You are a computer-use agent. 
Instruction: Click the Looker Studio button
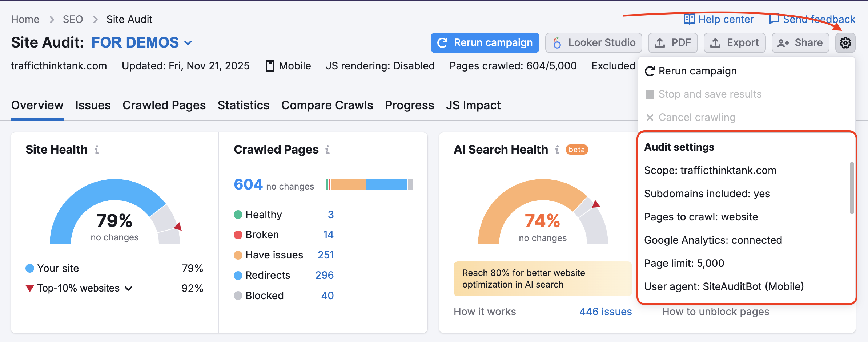pyautogui.click(x=594, y=43)
